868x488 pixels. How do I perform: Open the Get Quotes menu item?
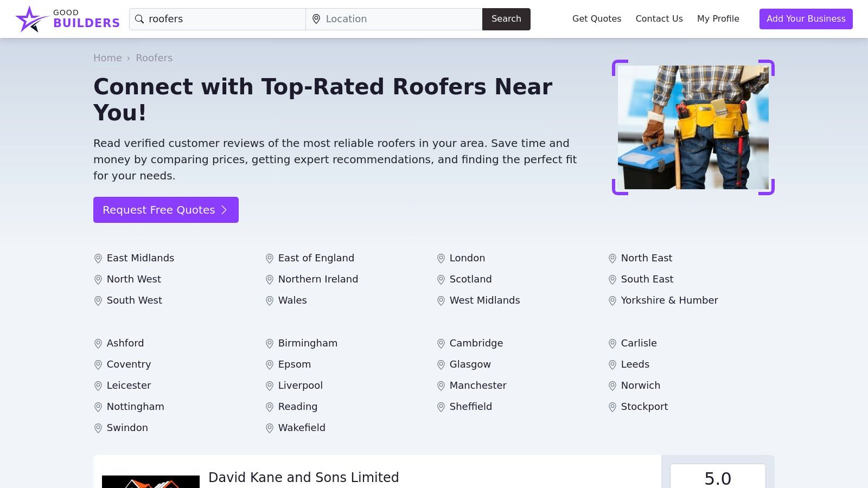click(596, 18)
